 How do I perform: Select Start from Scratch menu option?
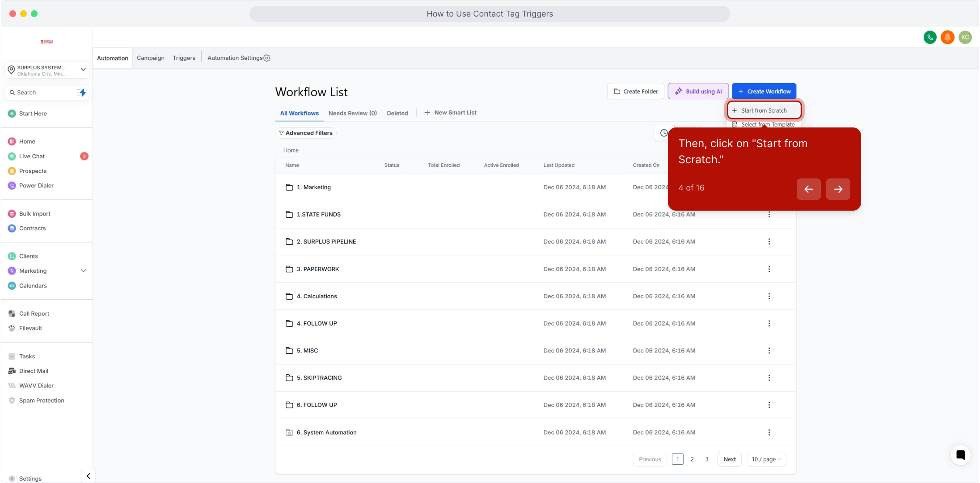764,110
